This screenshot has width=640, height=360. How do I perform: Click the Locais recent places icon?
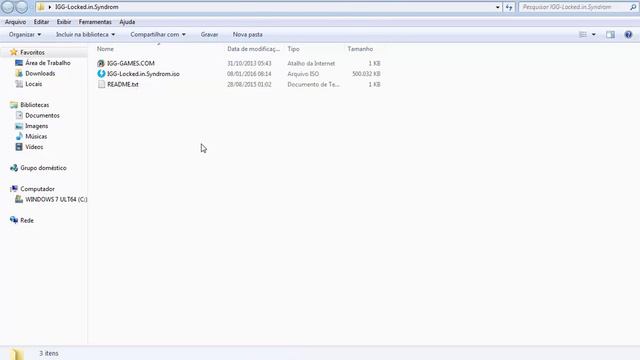tap(19, 84)
